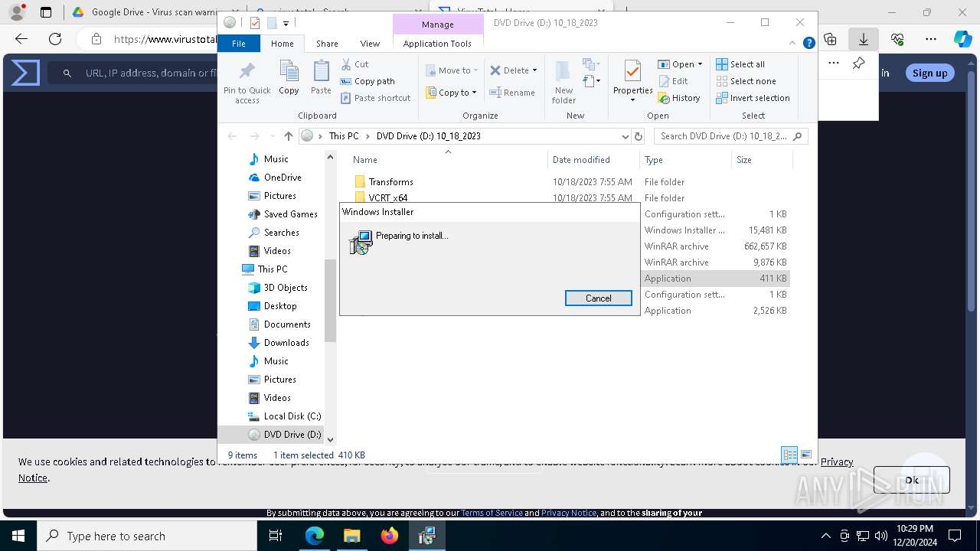Switch to the View ribbon tab
Image resolution: width=980 pixels, height=551 pixels.
point(370,44)
